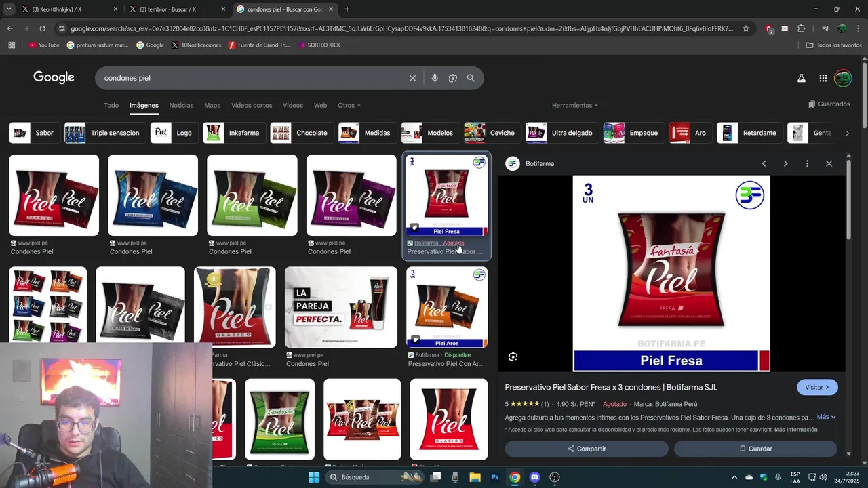Reload the page
This screenshot has height=488, width=868.
click(42, 28)
